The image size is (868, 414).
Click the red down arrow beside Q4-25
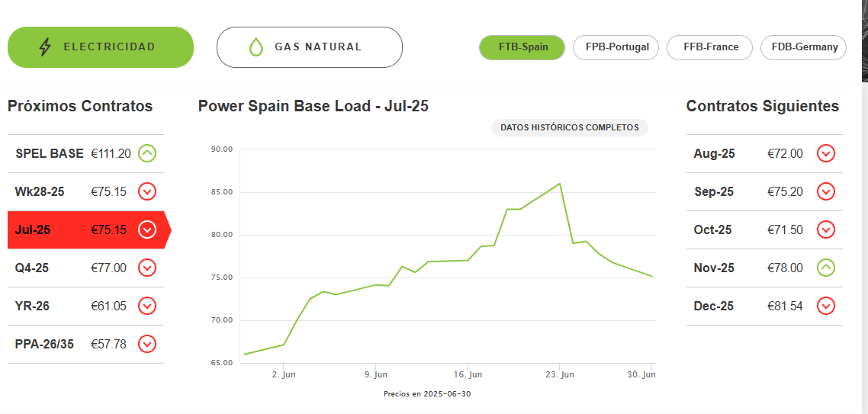147,268
